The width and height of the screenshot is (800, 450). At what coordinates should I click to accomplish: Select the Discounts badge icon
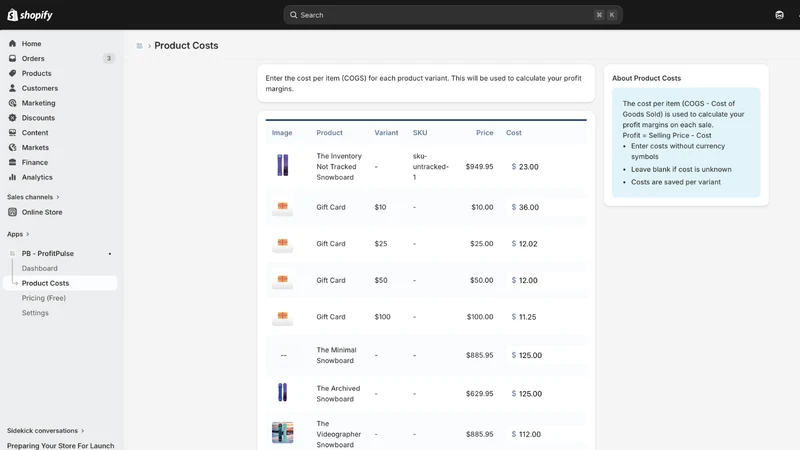pos(12,117)
